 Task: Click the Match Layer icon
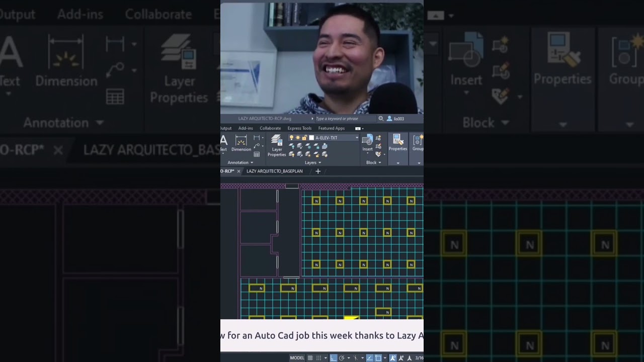click(x=325, y=154)
